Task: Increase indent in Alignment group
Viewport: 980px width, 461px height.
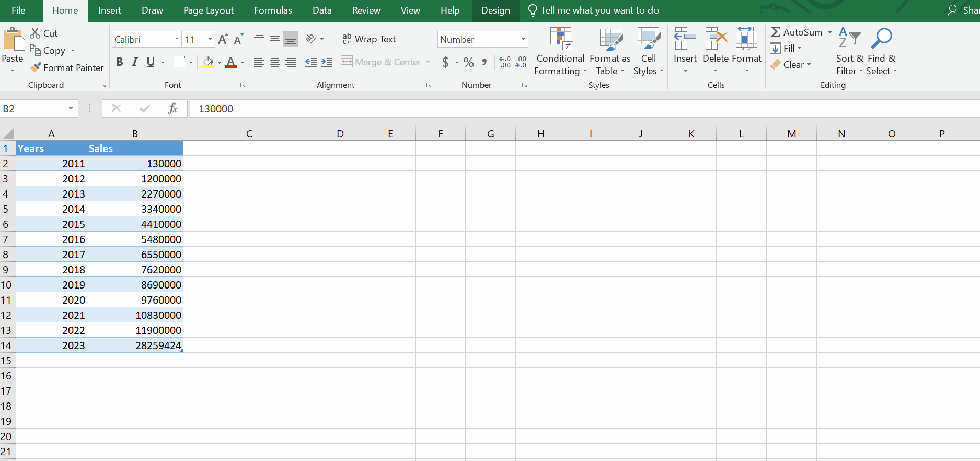Action: click(x=327, y=62)
